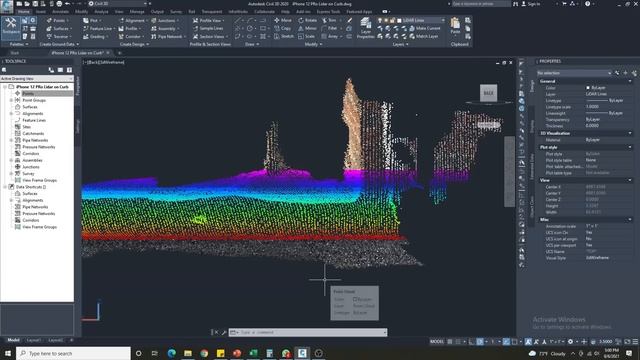Viewport: 640px width, 360px height.
Task: Click the Make Current layer tool
Action: 424,28
